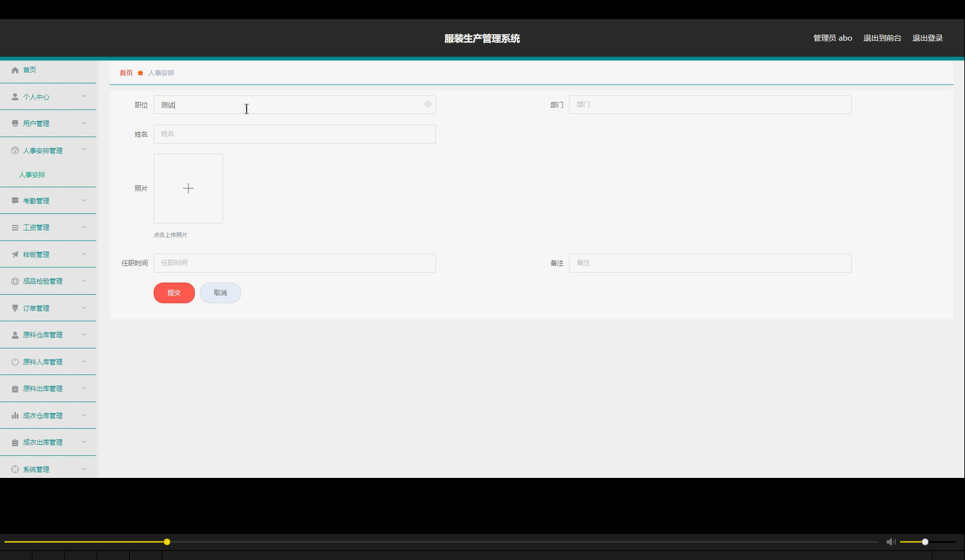Click the 退出到前台 link in the header
This screenshot has width=965, height=560.
882,38
